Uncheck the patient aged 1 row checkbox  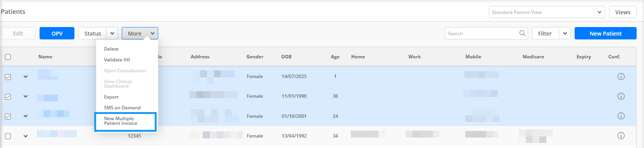click(8, 77)
